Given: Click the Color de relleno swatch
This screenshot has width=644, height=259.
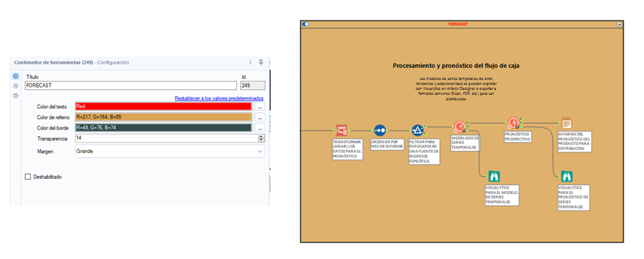Looking at the screenshot, I should pos(163,117).
